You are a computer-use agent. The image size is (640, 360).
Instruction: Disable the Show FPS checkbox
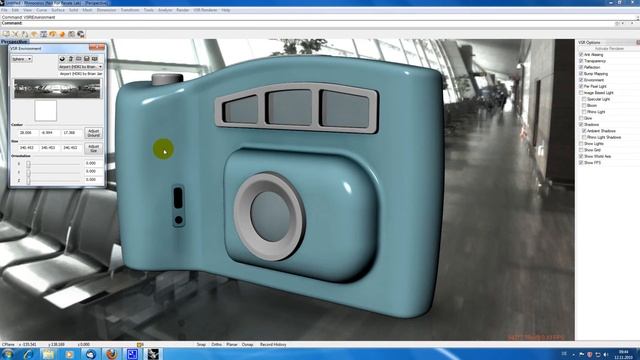(x=581, y=162)
